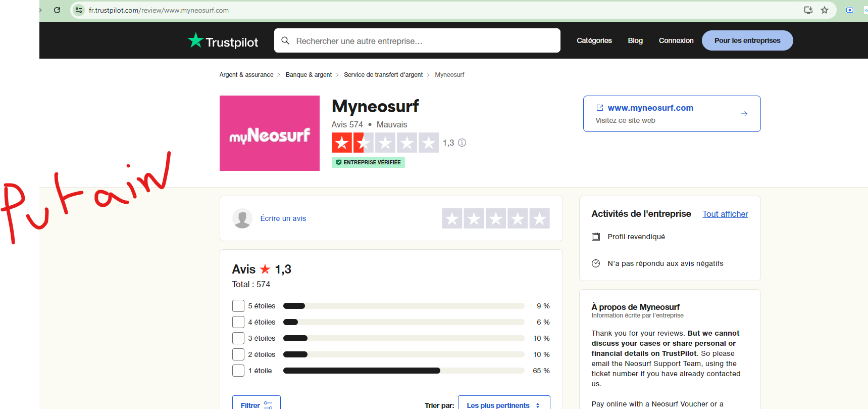
Task: Click the Total : 574 text
Action: (251, 284)
